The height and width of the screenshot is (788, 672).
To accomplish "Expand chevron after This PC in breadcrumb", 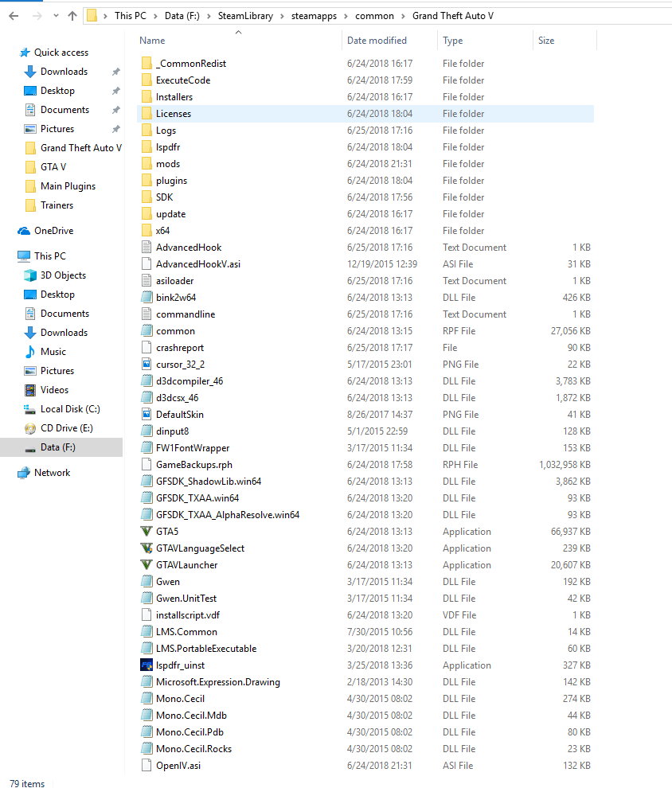I will pyautogui.click(x=155, y=16).
